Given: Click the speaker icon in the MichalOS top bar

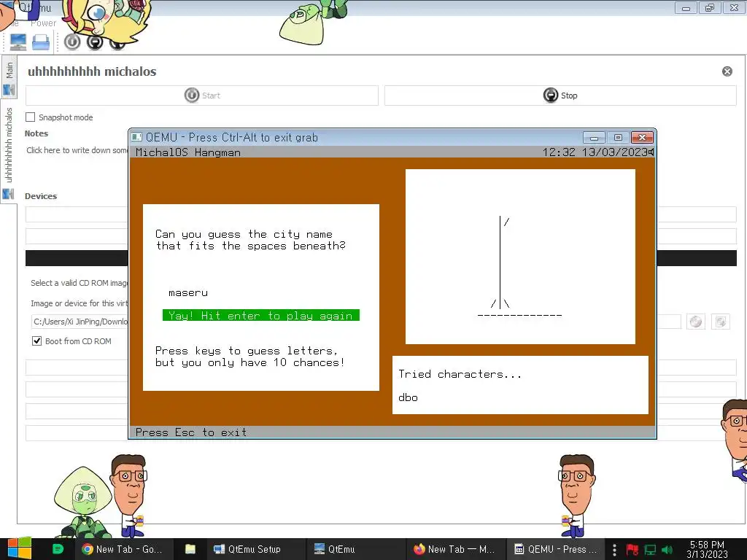Looking at the screenshot, I should (x=651, y=152).
